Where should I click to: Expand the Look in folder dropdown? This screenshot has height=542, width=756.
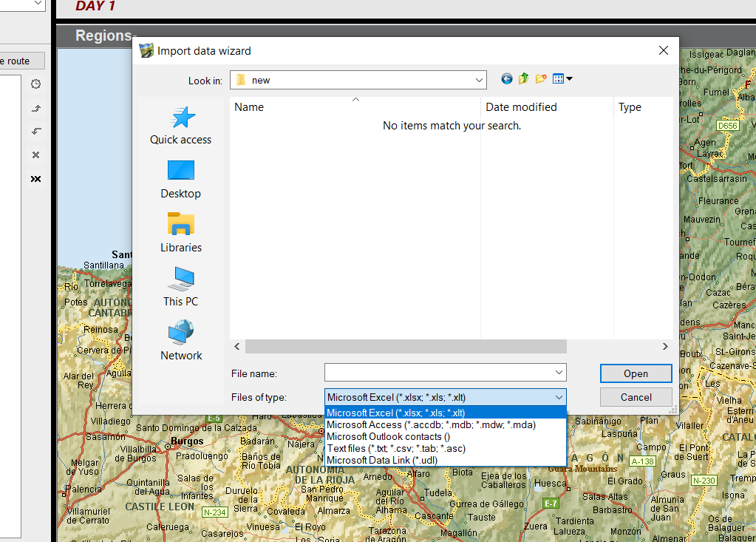[479, 80]
